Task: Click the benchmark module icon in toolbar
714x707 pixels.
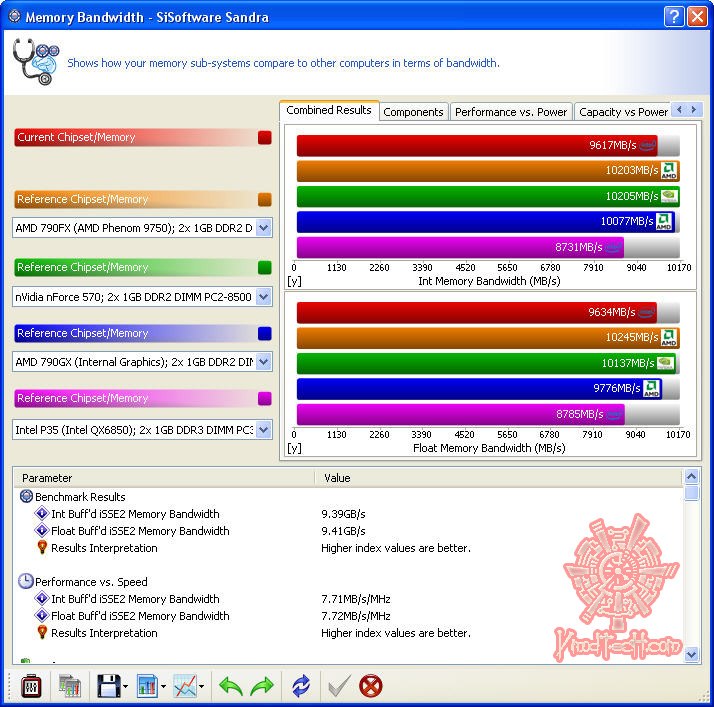Action: pyautogui.click(x=31, y=686)
